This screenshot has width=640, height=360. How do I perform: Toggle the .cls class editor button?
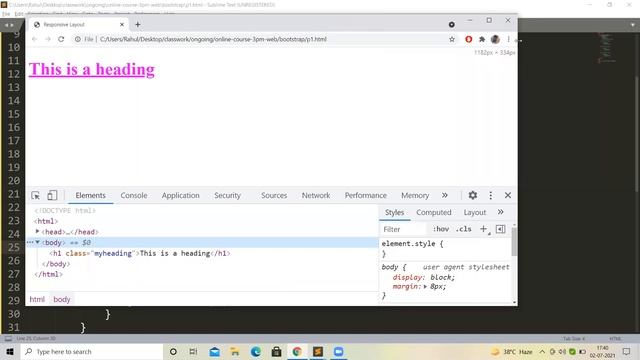pyautogui.click(x=464, y=229)
